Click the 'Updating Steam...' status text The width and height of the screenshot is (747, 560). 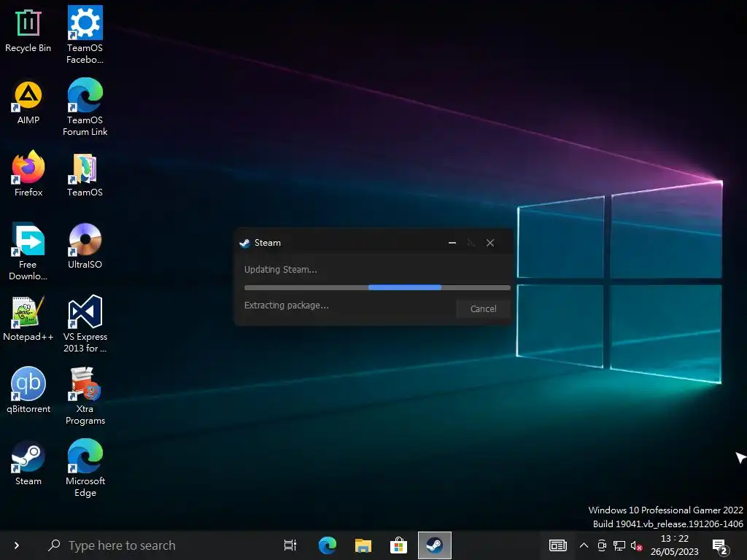pos(281,270)
